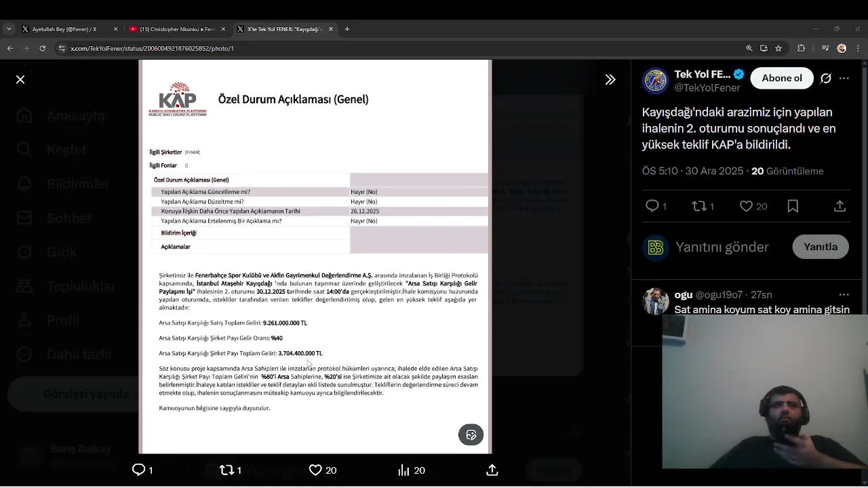The width and height of the screenshot is (868, 488).
Task: Bookmark the tweet in the side panel
Action: pyautogui.click(x=793, y=206)
